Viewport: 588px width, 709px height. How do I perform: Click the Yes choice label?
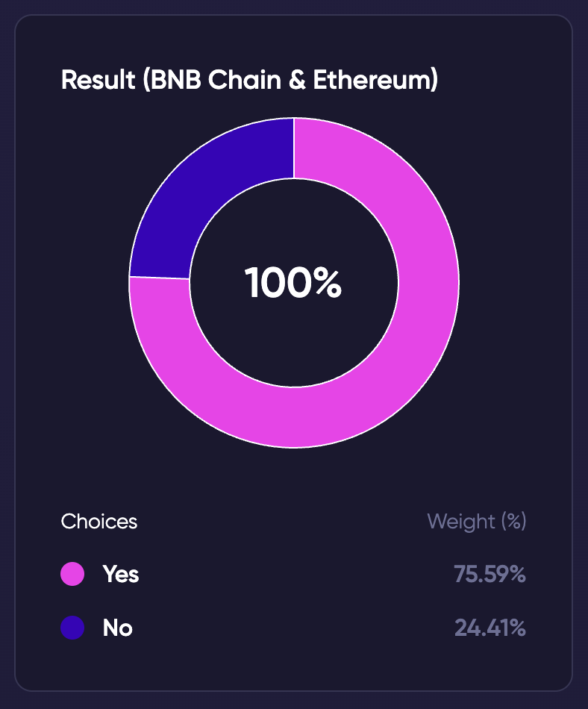[121, 575]
